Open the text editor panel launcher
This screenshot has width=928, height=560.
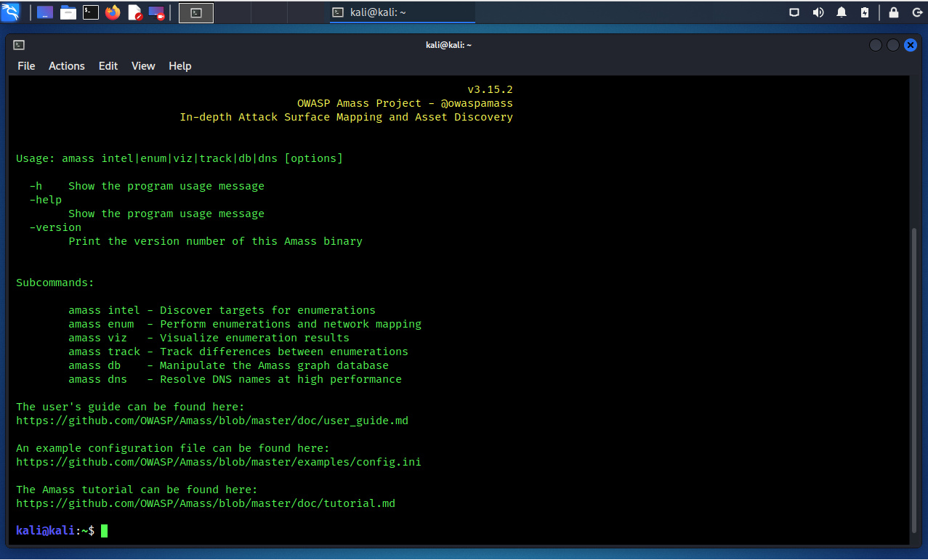[x=135, y=12]
